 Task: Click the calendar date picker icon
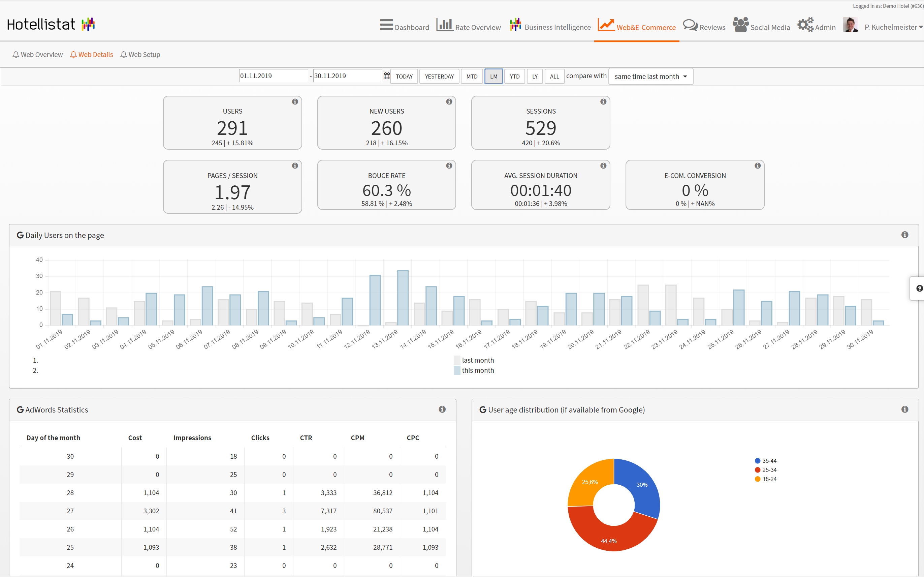point(386,76)
